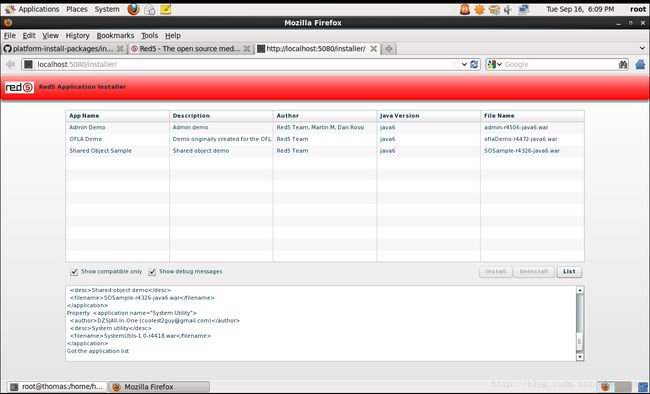Click the List button

tap(569, 272)
